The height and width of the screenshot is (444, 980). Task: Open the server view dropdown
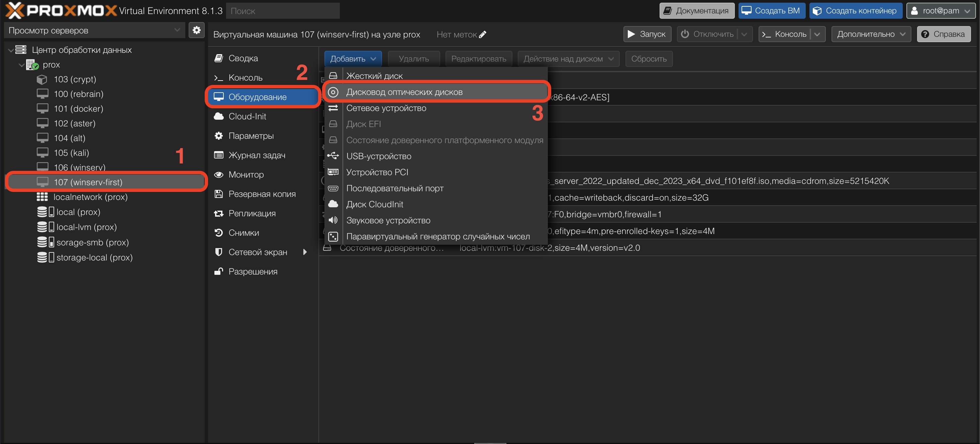click(x=94, y=30)
